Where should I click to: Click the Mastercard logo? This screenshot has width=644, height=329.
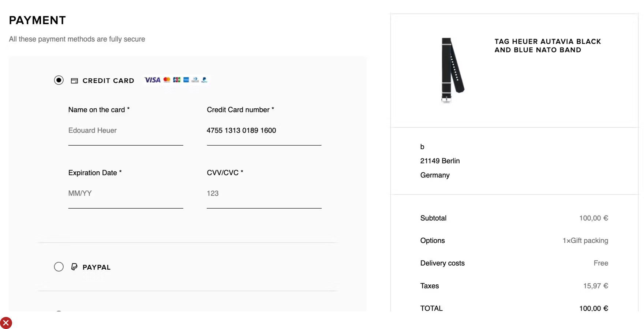point(167,80)
